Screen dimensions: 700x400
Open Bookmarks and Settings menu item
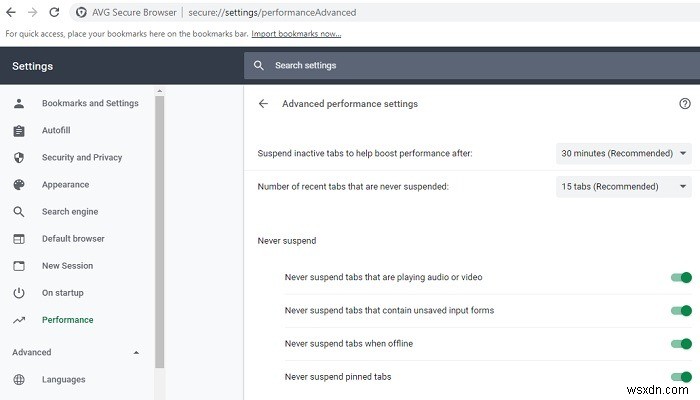coord(90,103)
